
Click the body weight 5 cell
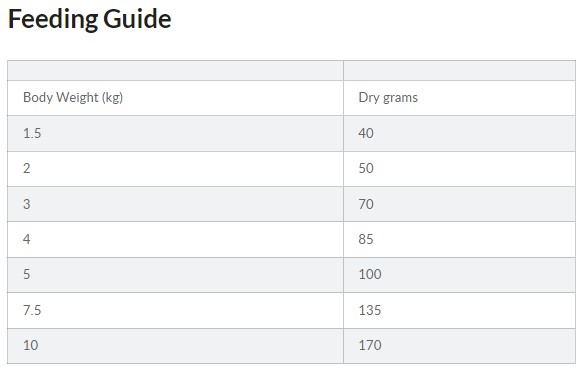click(x=175, y=275)
